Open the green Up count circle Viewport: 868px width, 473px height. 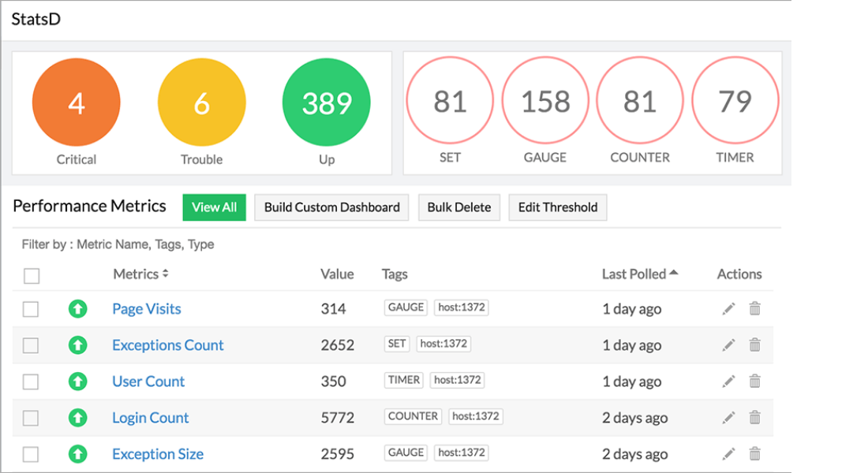pyautogui.click(x=327, y=102)
